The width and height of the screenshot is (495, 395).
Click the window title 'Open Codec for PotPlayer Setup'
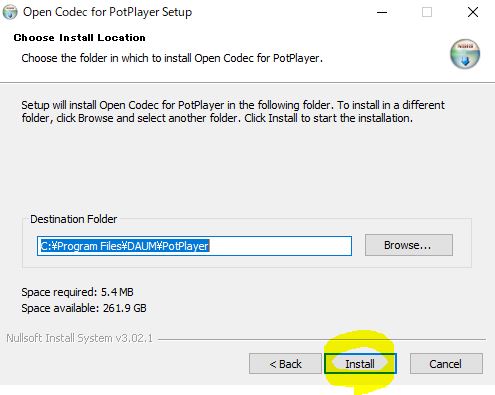click(107, 12)
